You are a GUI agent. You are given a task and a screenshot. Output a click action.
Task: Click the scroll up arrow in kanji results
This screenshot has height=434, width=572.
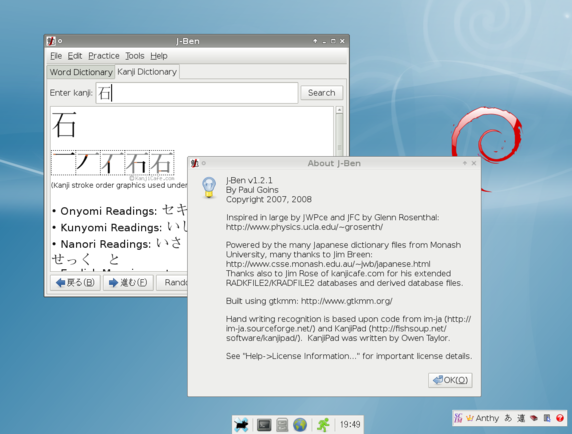coord(339,110)
